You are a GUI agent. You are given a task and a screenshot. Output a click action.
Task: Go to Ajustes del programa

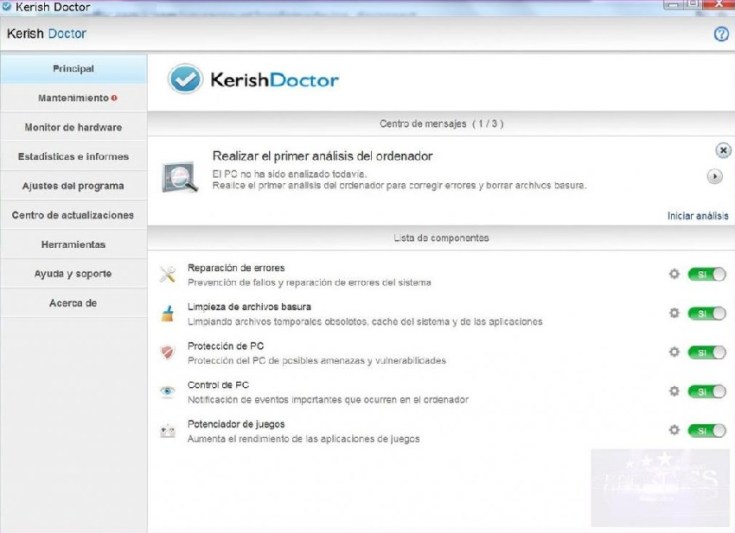tap(74, 186)
